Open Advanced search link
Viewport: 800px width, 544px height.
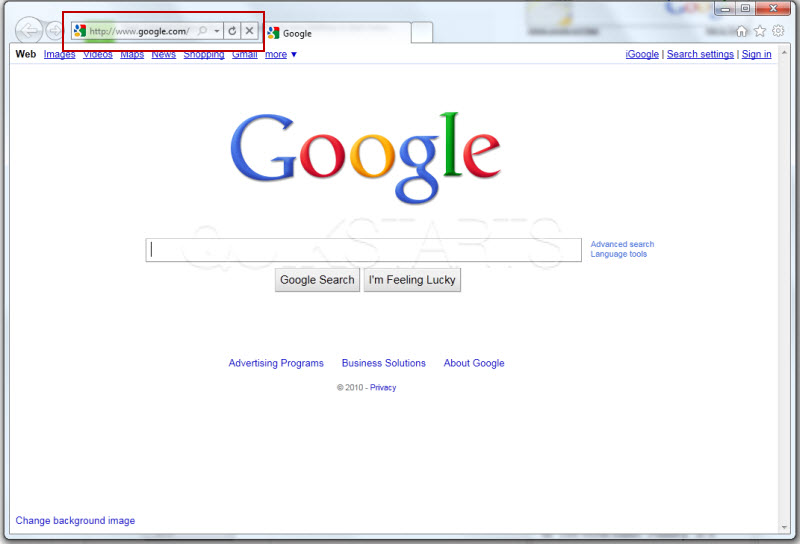622,244
